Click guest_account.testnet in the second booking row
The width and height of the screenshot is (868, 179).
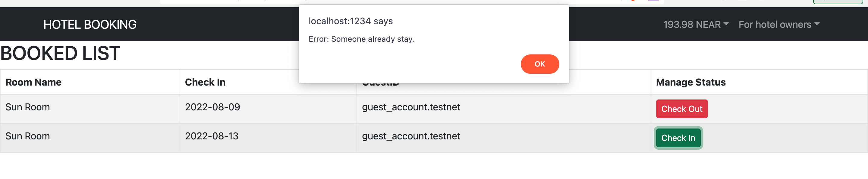(x=411, y=136)
